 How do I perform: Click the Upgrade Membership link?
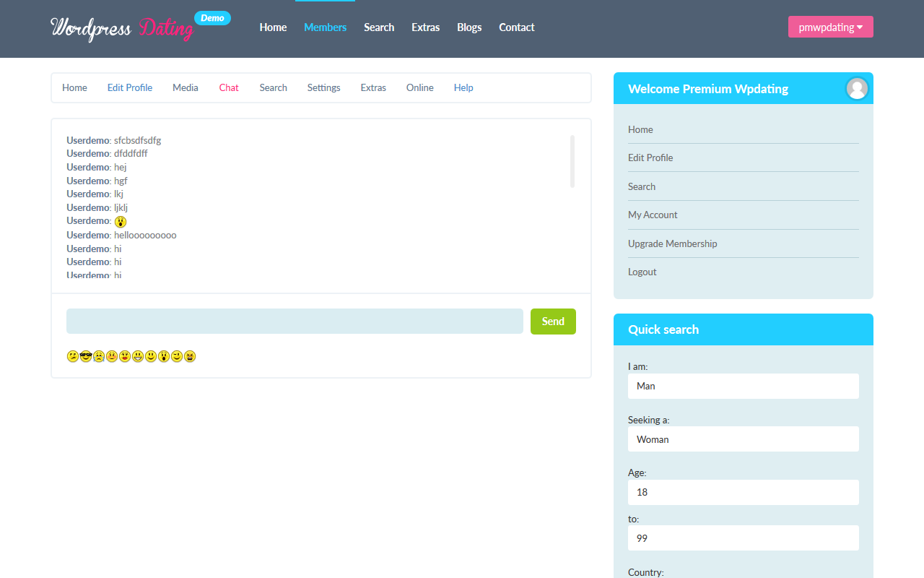[673, 243]
